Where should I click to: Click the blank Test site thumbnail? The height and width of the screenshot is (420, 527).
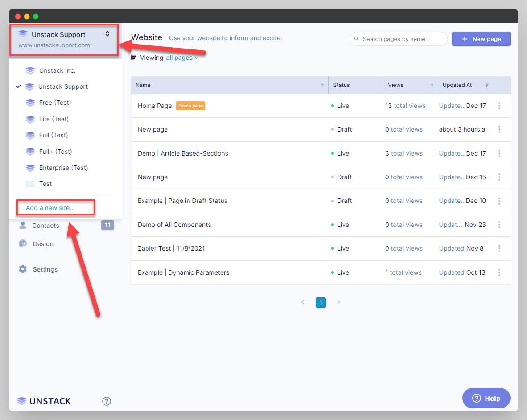pyautogui.click(x=30, y=184)
